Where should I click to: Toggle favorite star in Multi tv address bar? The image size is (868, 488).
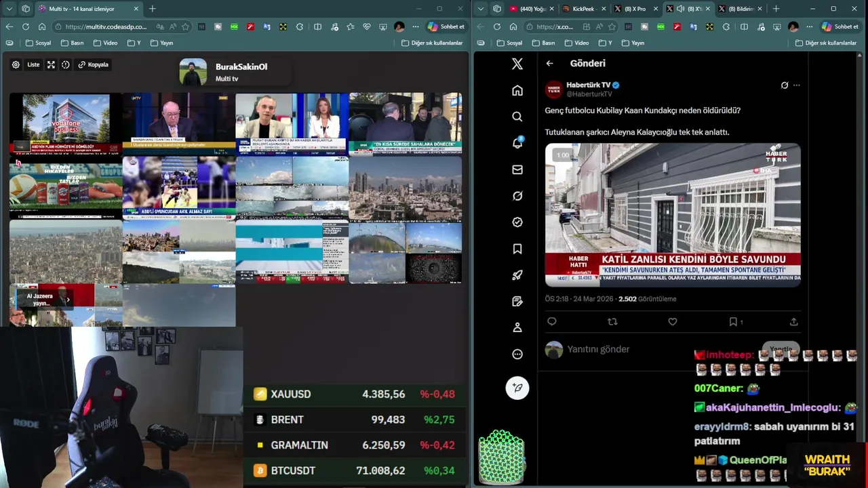(x=185, y=26)
